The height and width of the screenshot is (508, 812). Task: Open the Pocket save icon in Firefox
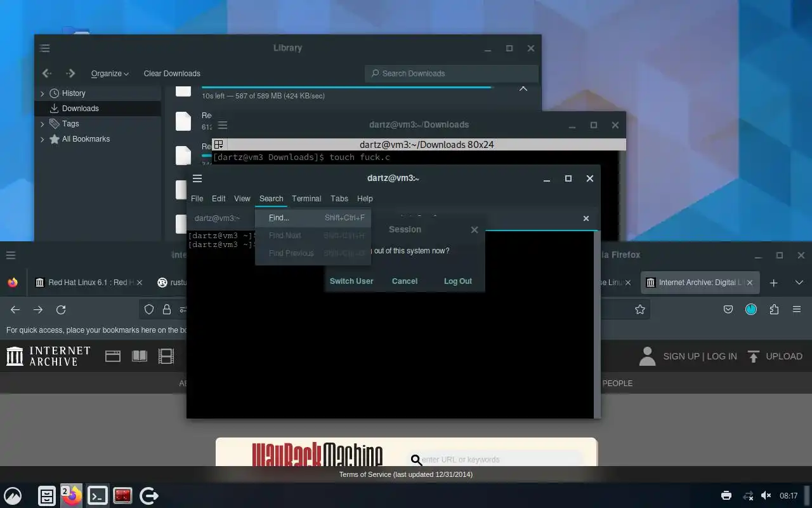coord(728,309)
